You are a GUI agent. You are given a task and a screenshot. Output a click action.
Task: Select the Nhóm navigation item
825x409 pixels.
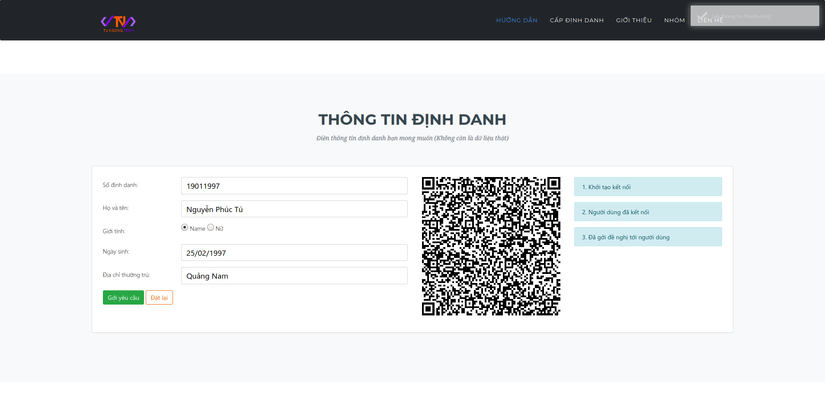[x=675, y=21]
